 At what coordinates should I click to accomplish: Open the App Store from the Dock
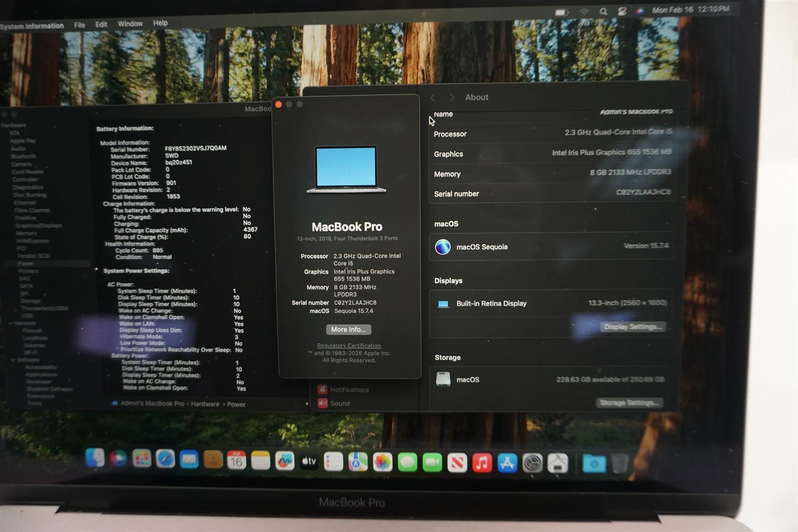point(507,464)
